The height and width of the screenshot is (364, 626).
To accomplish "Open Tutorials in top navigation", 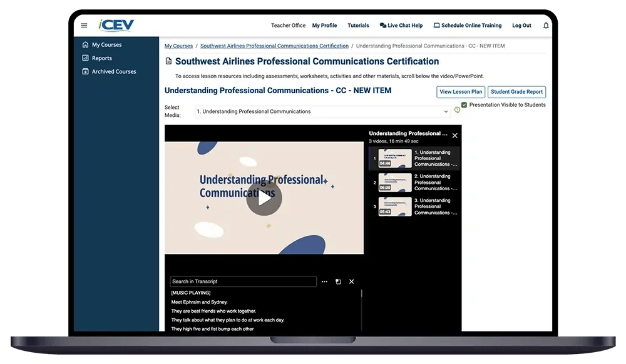I will [x=358, y=26].
